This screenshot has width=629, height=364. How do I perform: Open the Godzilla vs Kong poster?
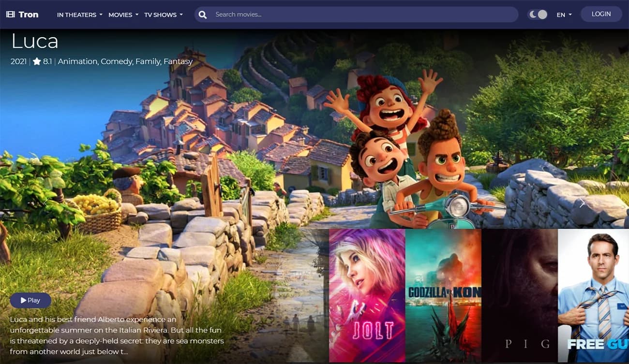[x=443, y=295]
